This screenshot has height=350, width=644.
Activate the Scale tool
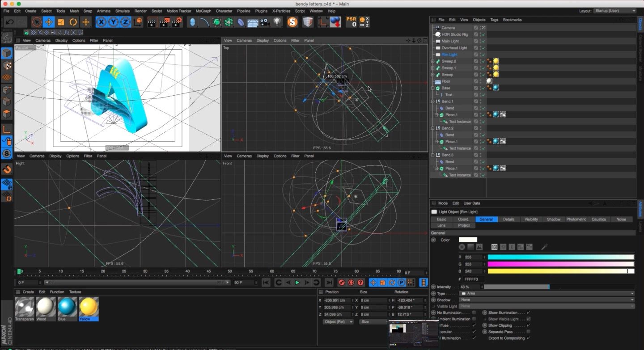61,22
